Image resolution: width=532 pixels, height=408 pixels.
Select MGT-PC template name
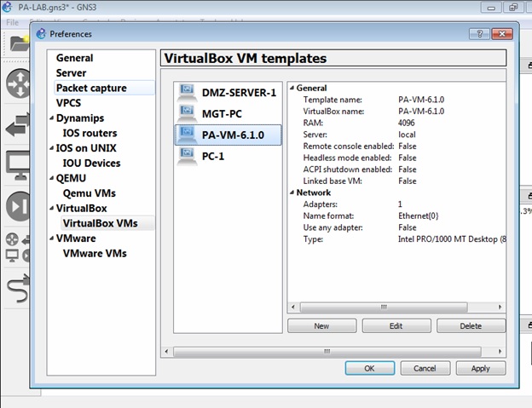tap(222, 113)
